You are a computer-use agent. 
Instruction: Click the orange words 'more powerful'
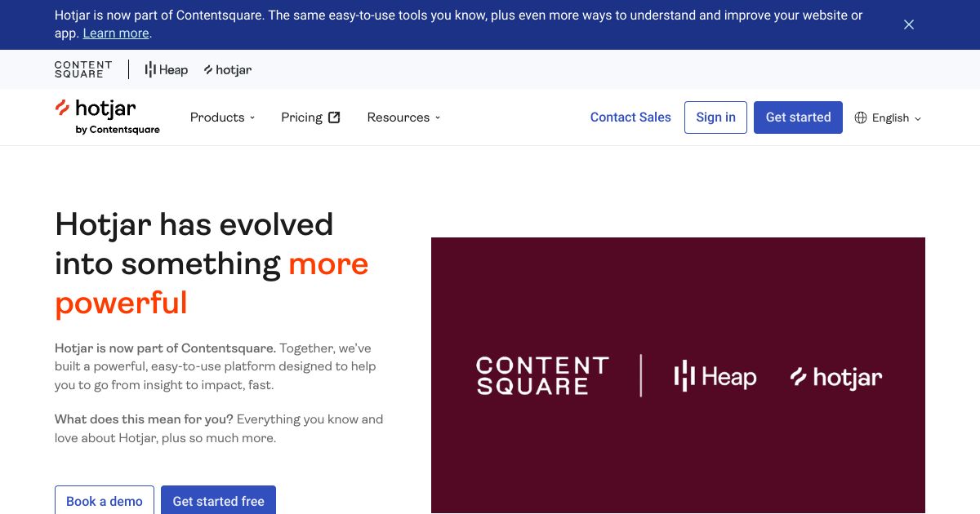click(x=212, y=283)
